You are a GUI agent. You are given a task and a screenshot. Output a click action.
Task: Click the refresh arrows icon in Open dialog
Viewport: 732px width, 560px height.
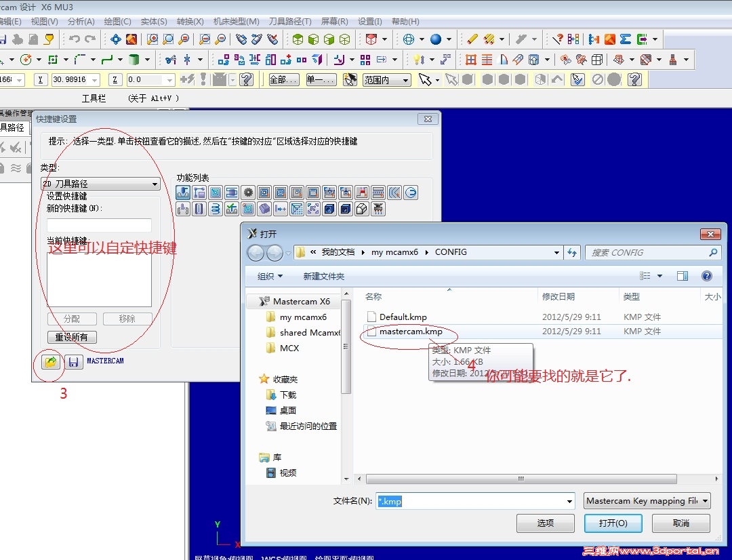click(572, 253)
